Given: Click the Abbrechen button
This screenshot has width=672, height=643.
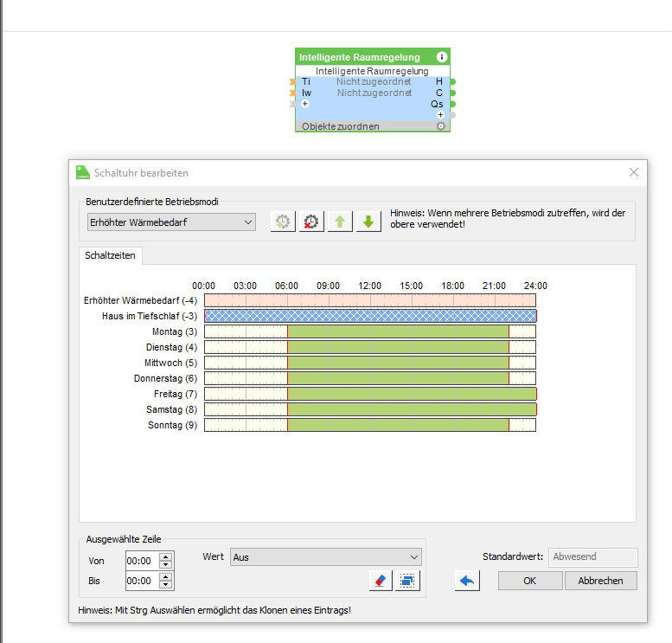Looking at the screenshot, I should point(600,581).
